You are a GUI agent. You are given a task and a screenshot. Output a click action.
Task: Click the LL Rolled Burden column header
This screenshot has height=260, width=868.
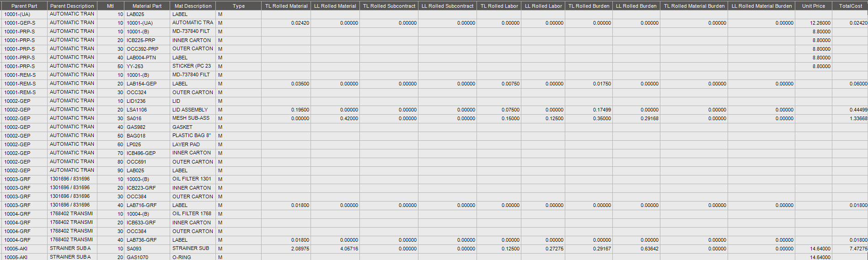(636, 6)
